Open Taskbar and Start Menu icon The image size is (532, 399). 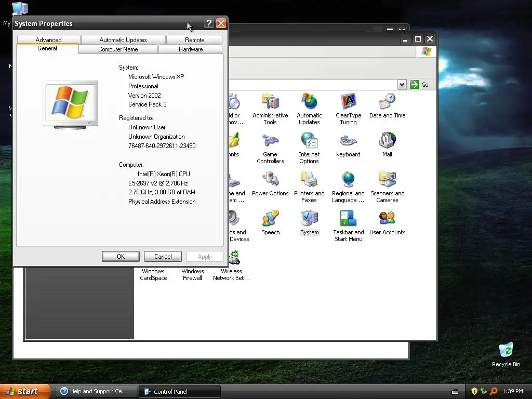click(349, 227)
